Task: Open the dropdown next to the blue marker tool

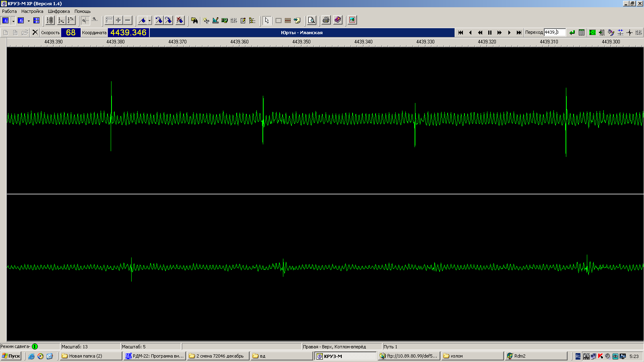Action: pyautogui.click(x=149, y=21)
